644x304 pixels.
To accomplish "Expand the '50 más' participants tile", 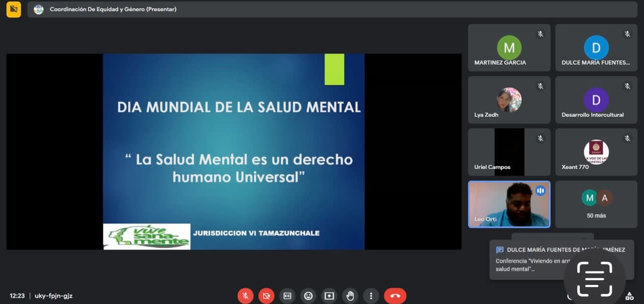I will click(x=596, y=204).
